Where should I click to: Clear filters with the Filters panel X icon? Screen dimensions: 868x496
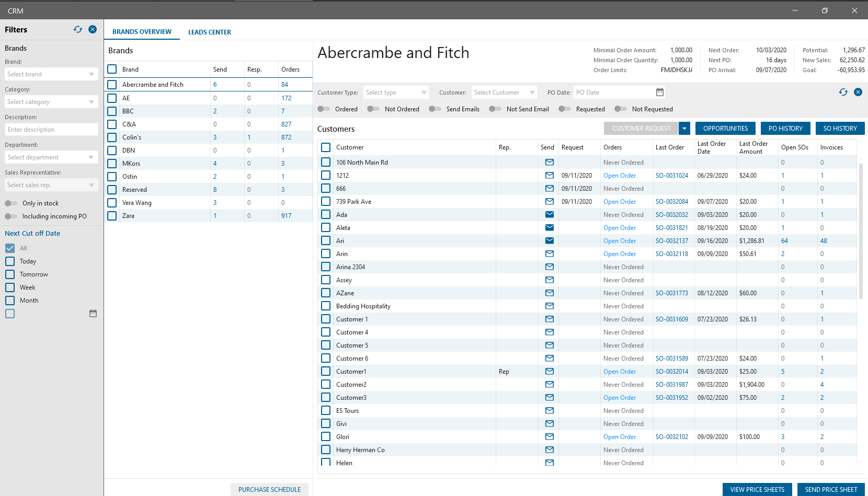click(93, 29)
